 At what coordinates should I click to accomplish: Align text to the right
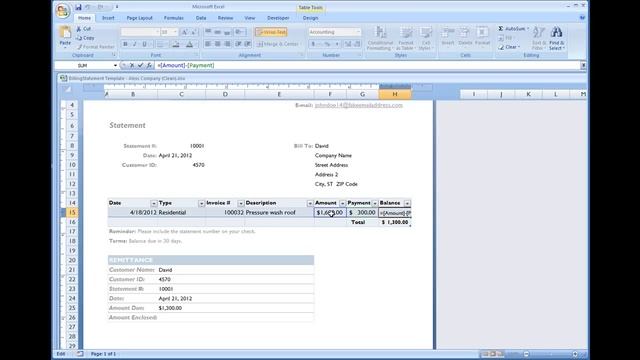pyautogui.click(x=227, y=44)
